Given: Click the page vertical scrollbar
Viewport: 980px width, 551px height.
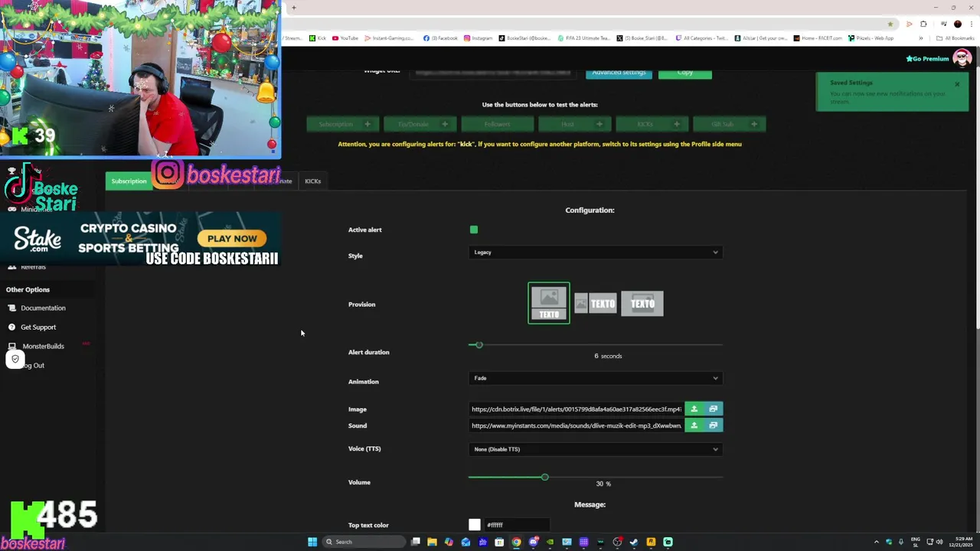Looking at the screenshot, I should 977,199.
